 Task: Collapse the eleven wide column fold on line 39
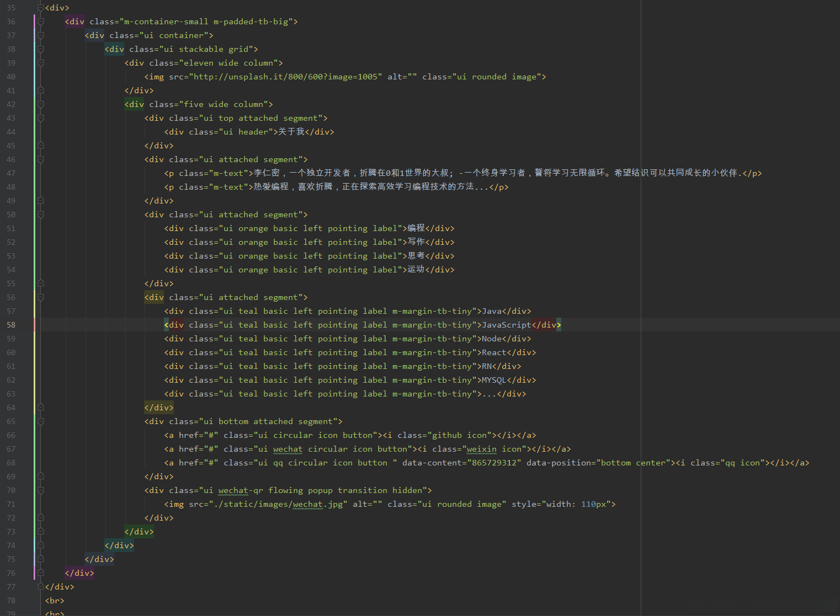point(40,63)
